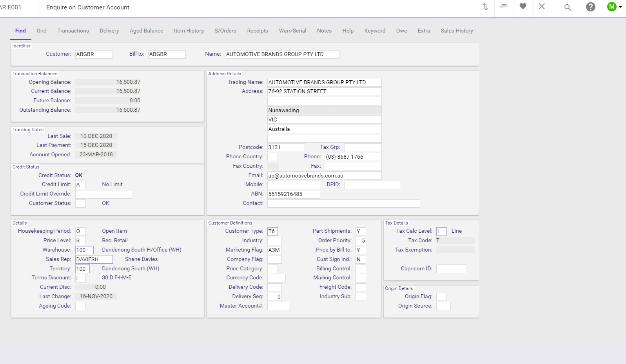Image resolution: width=626 pixels, height=364 pixels.
Task: Click the Trading Name field
Action: coord(325,82)
